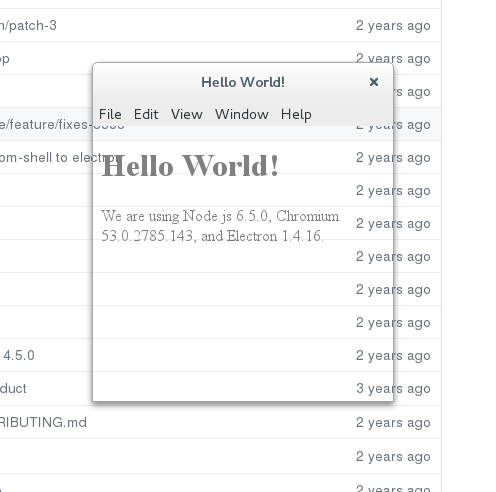The height and width of the screenshot is (492, 496).
Task: Click '2 years ago' in the CONTRIBUTING.md row
Action: point(393,423)
